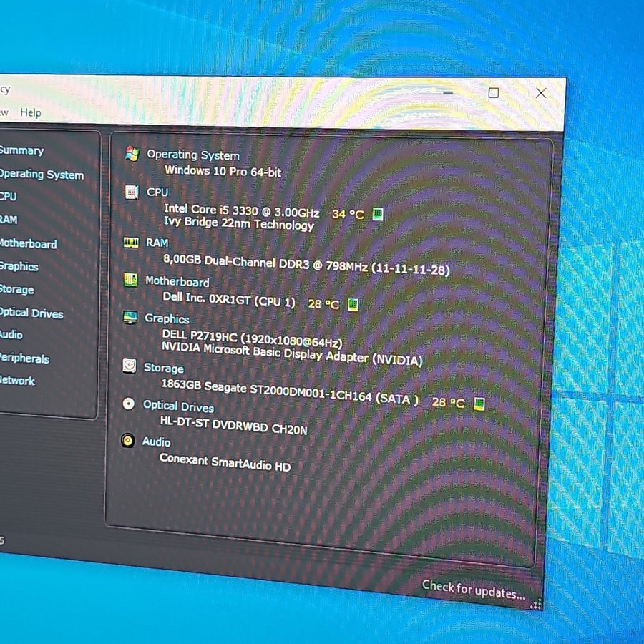This screenshot has height=644, width=644.
Task: Click the motherboard temperature status icon
Action: 353,304
